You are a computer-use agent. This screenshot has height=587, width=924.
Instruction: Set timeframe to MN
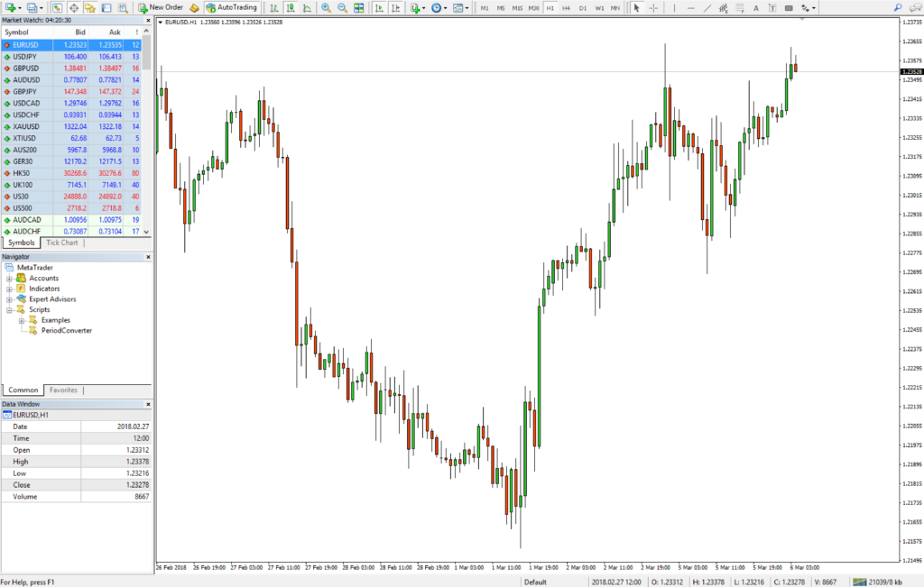tap(615, 7)
